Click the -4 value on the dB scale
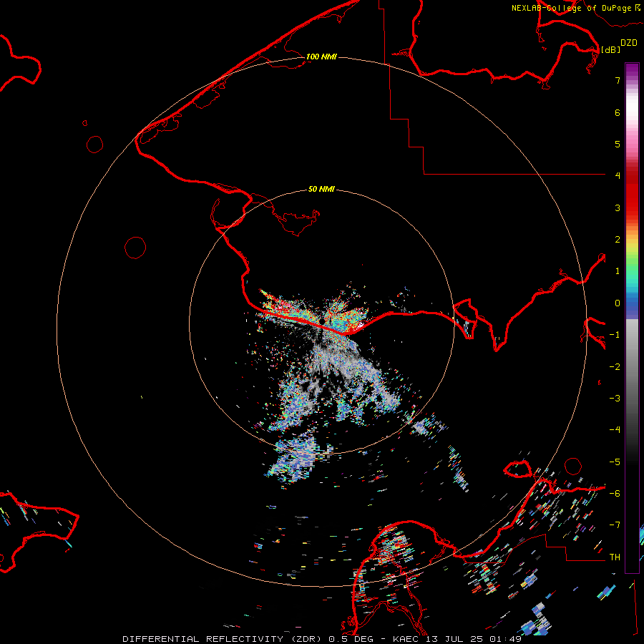 point(615,429)
